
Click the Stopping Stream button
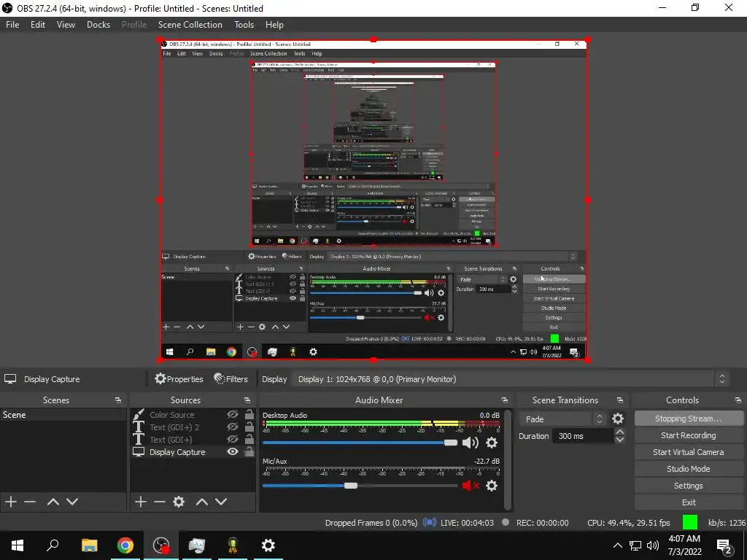tap(689, 419)
